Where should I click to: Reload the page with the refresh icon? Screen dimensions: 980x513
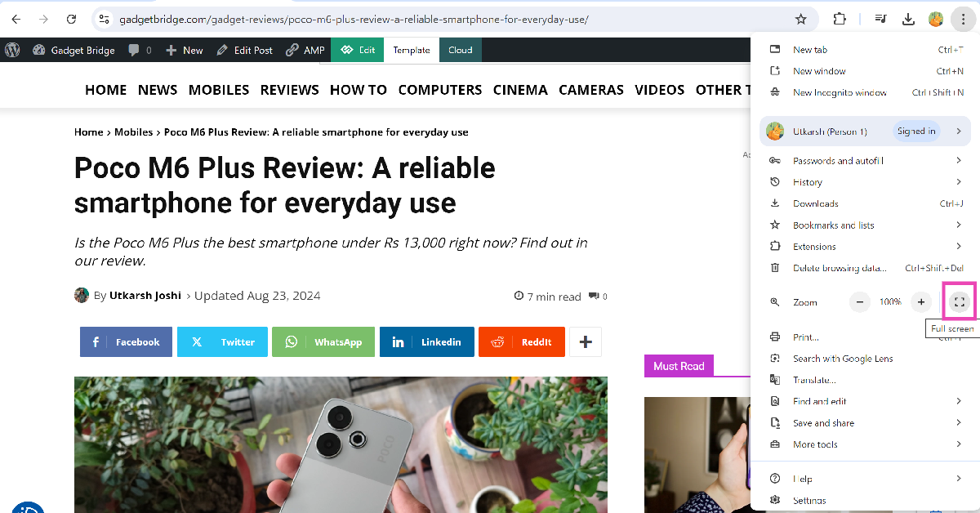tap(72, 19)
